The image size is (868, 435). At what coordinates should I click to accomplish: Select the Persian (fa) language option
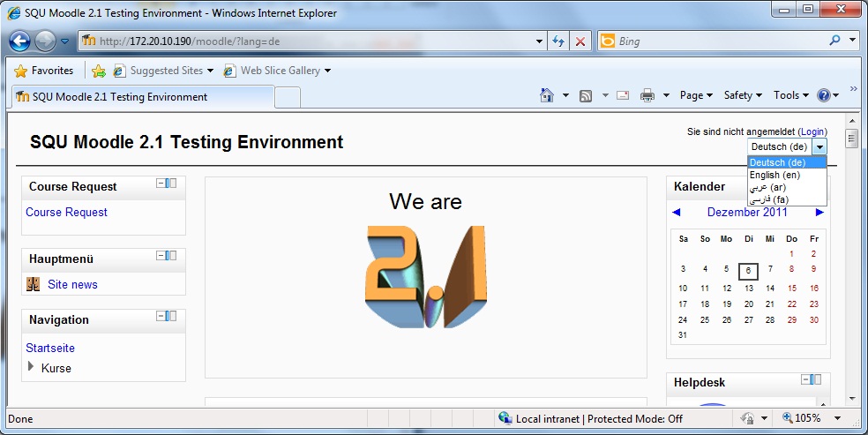787,199
